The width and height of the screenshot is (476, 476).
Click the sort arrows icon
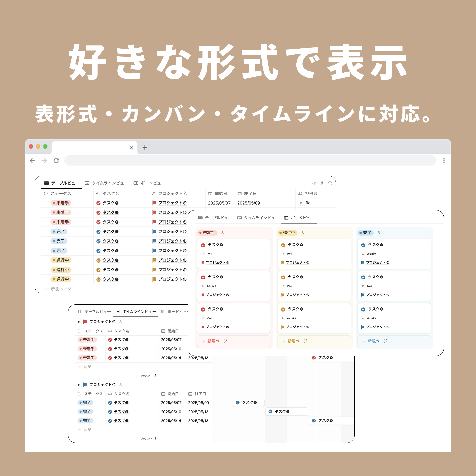314,183
